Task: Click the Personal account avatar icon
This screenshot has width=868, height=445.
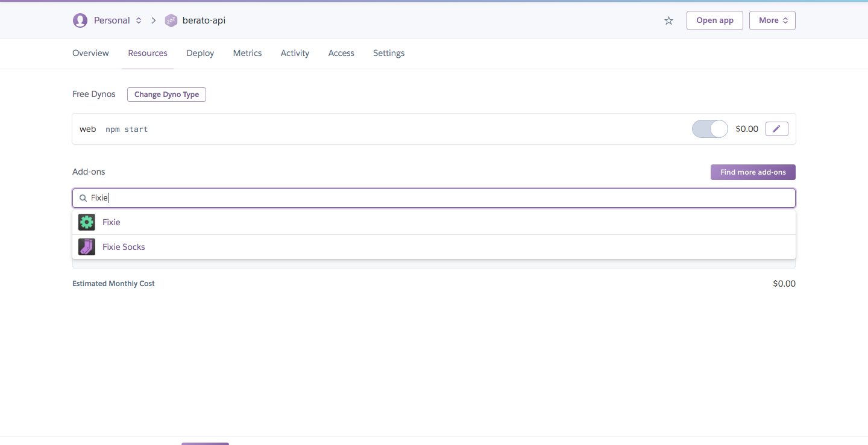Action: tap(80, 20)
